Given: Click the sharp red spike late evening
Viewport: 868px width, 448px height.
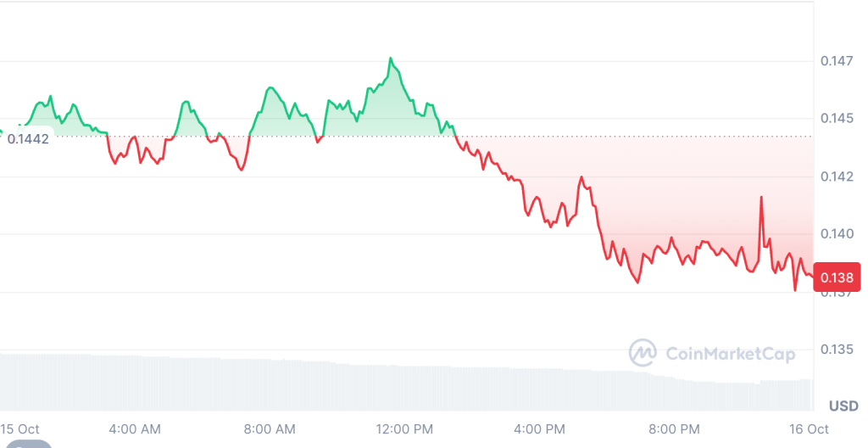Looking at the screenshot, I should (x=761, y=198).
